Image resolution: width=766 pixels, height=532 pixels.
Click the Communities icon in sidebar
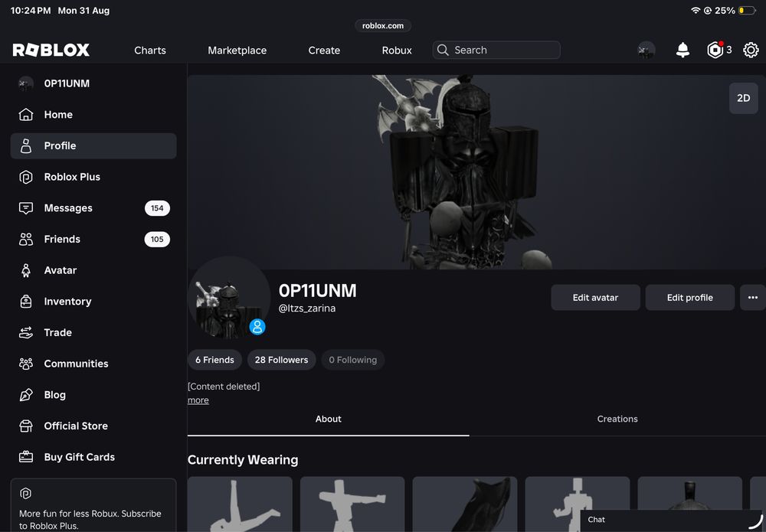coord(26,364)
